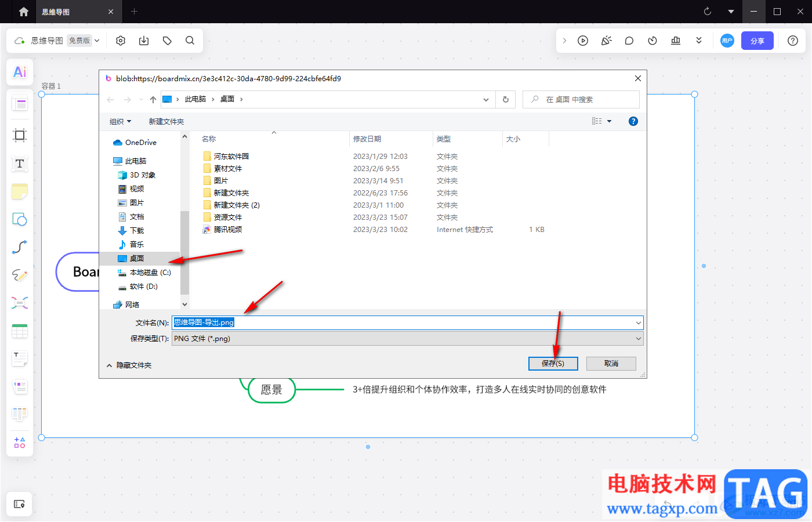812x522 pixels.
Task: Select 此电脑 in navigation pane
Action: point(130,161)
